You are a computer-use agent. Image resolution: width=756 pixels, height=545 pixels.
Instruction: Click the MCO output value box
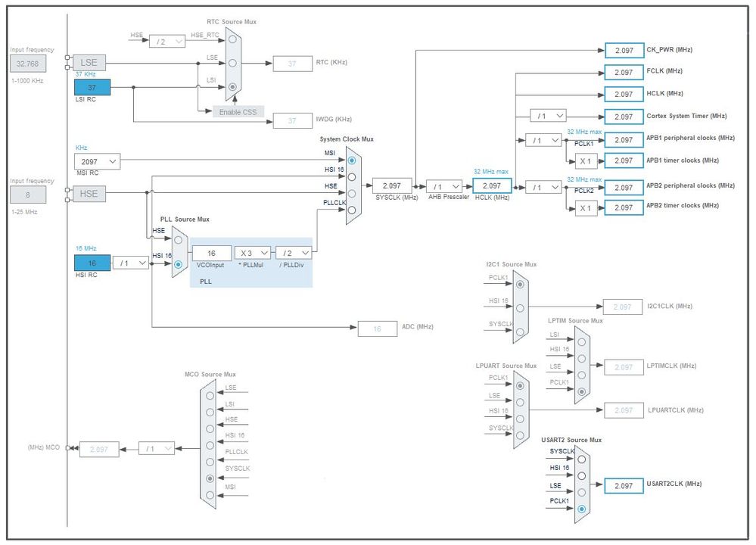pos(99,449)
